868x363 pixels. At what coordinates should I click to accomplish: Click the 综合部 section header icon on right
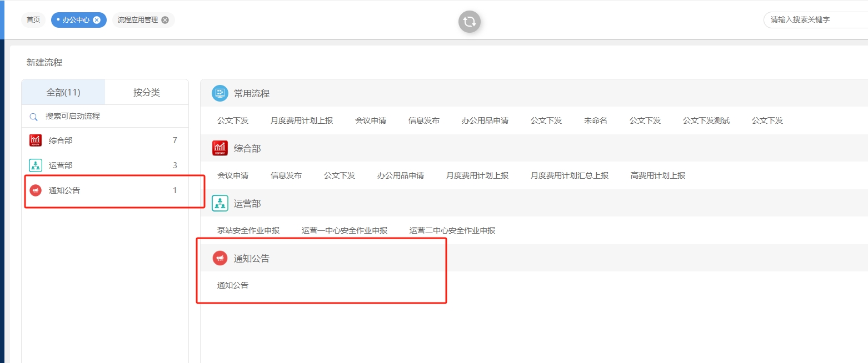[x=220, y=148]
